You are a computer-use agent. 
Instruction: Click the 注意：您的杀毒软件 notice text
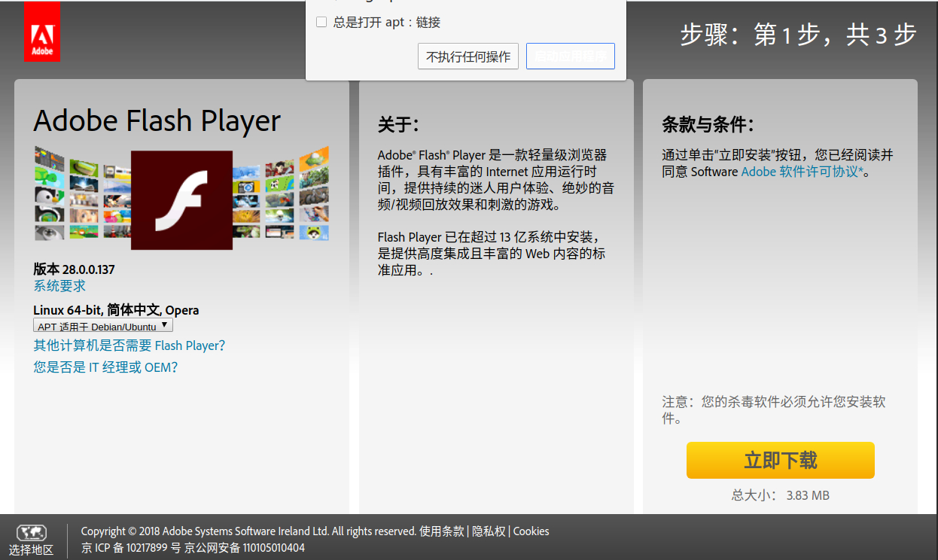[774, 410]
